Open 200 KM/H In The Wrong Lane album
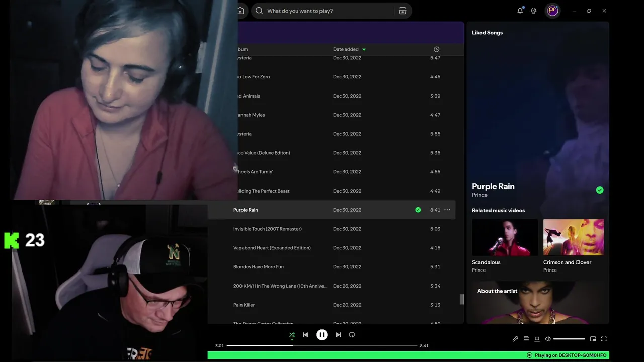 tap(280, 286)
